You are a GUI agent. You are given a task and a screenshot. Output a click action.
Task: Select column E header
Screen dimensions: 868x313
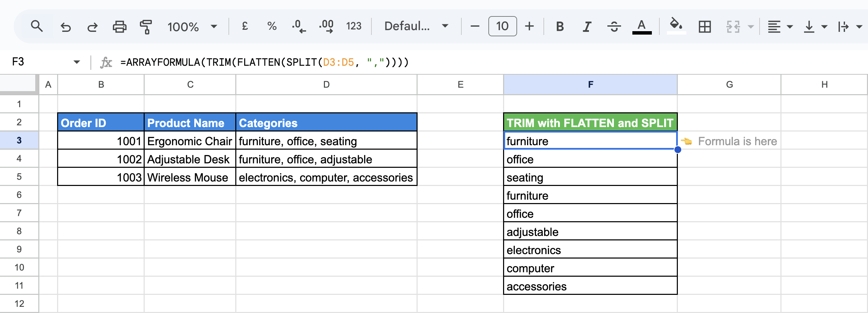point(460,85)
